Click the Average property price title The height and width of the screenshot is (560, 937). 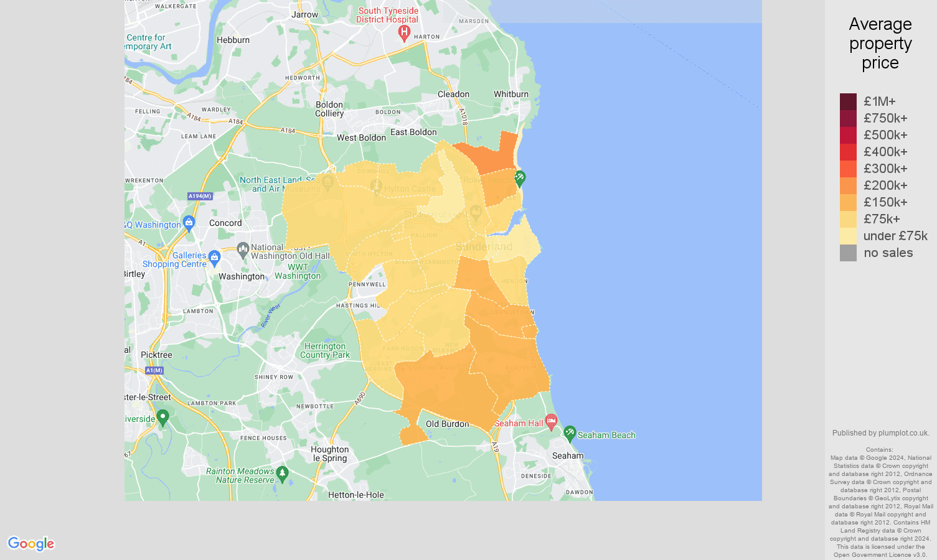(x=880, y=44)
